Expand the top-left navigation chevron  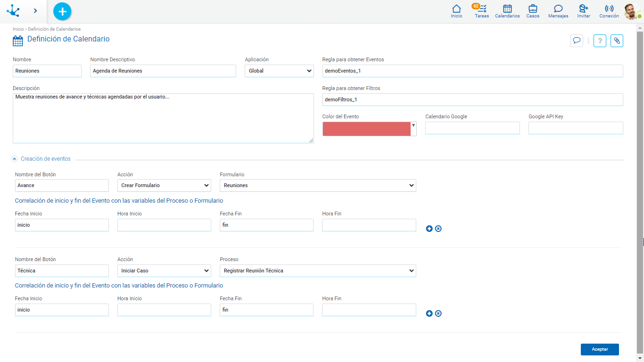click(x=35, y=10)
